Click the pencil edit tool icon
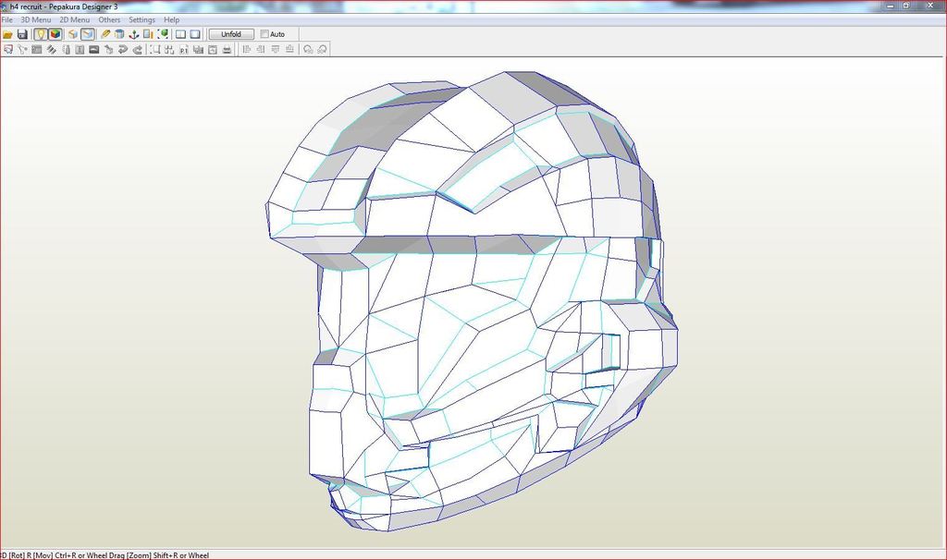This screenshot has height=560, width=947. (105, 34)
